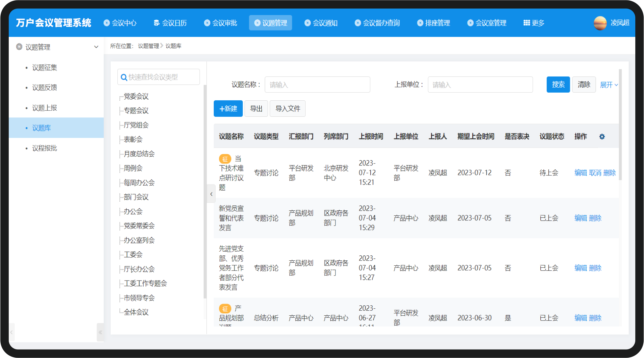Select 党委会议 in the meeting type tree
The image size is (644, 358).
136,96
